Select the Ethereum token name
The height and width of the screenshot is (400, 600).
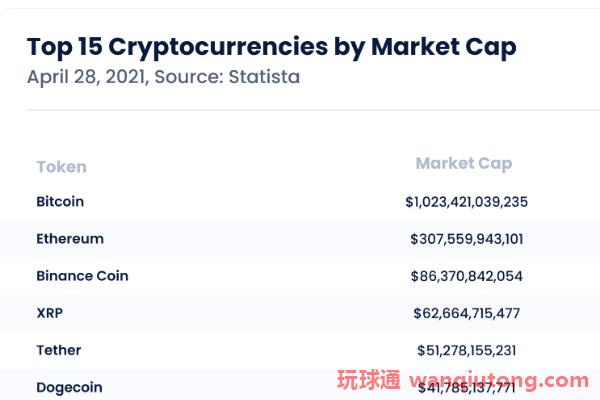70,239
